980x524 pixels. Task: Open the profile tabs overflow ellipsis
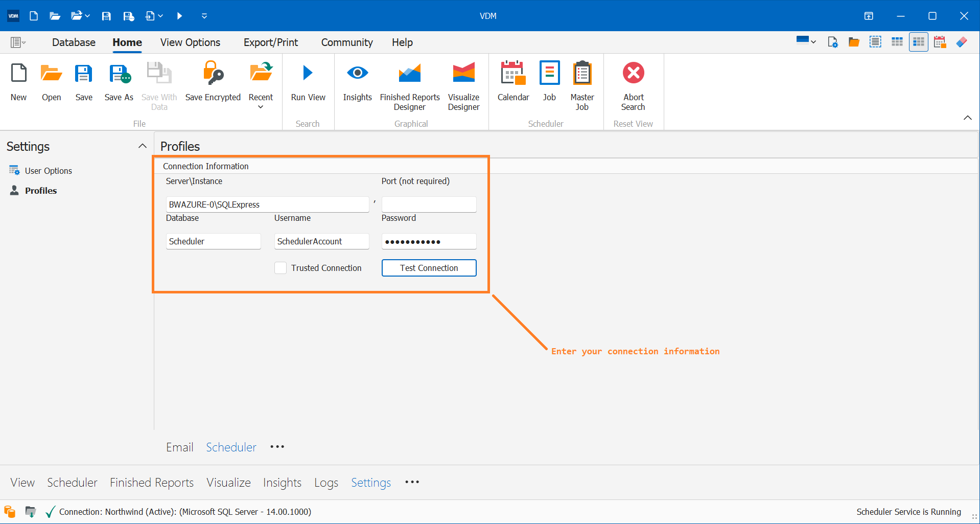pos(277,447)
